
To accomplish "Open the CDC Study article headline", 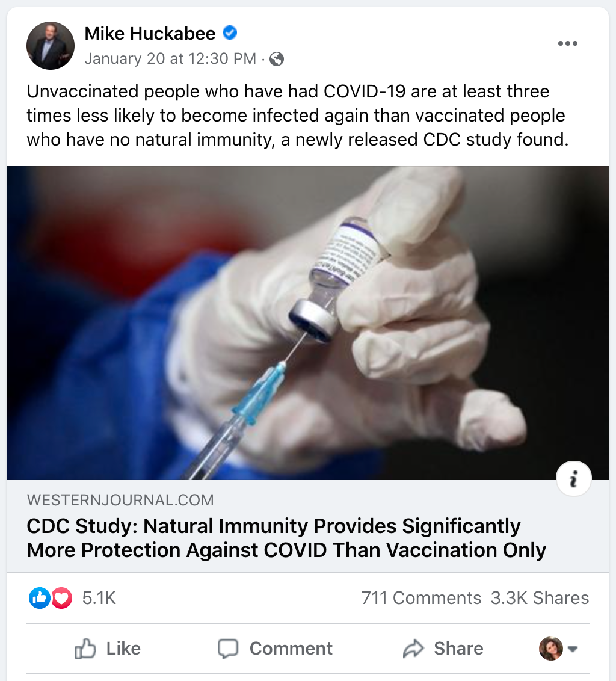I will point(286,538).
